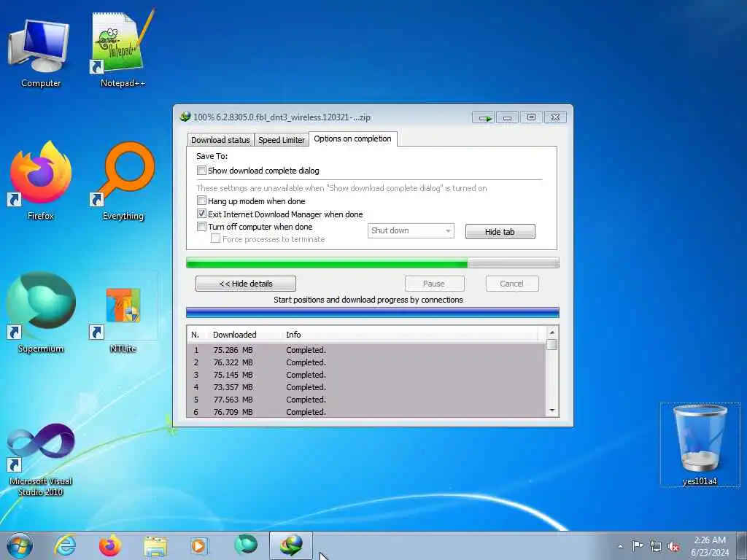Click the Hide tab button
This screenshot has height=560, width=747.
[x=500, y=231]
